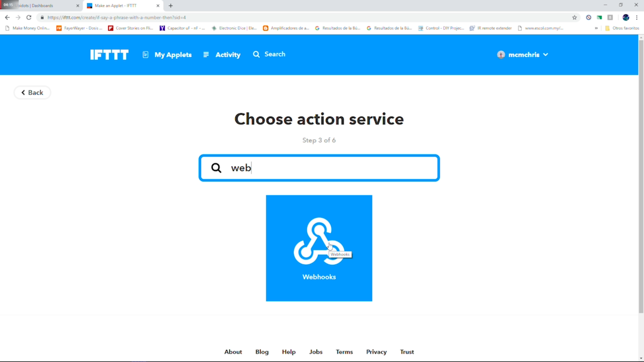Open Chrome menu three dots

click(x=637, y=17)
